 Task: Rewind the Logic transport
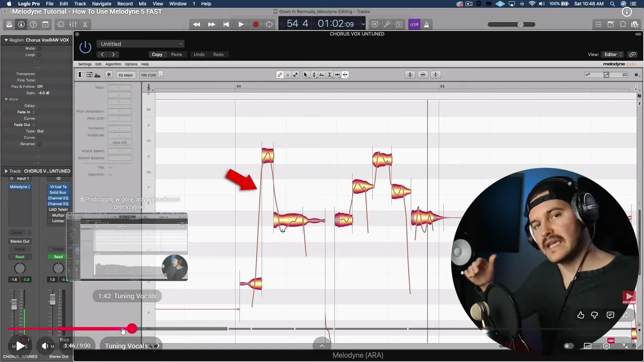(x=196, y=24)
